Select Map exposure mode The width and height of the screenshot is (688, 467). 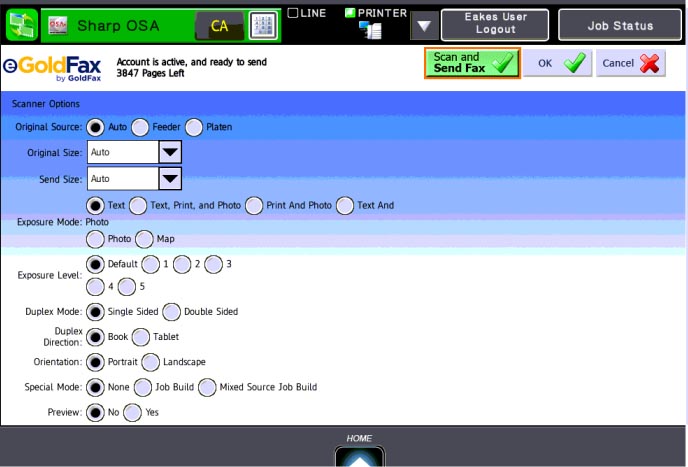pyautogui.click(x=144, y=239)
